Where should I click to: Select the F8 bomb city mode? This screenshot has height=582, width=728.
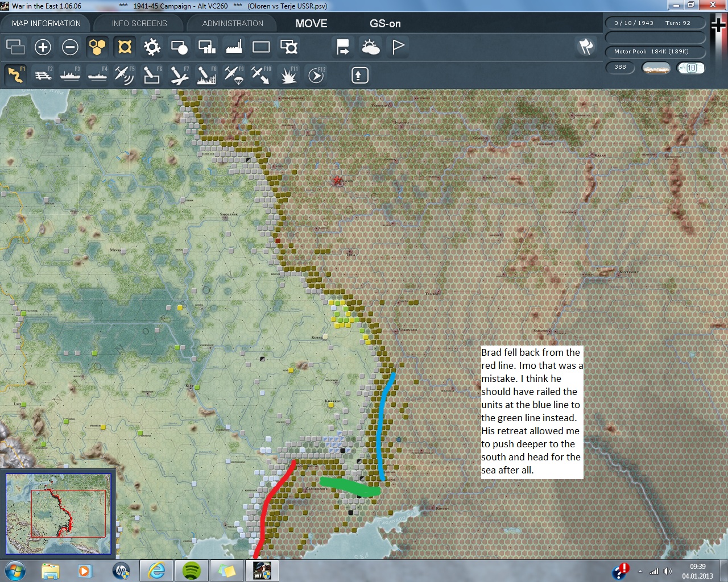click(206, 74)
